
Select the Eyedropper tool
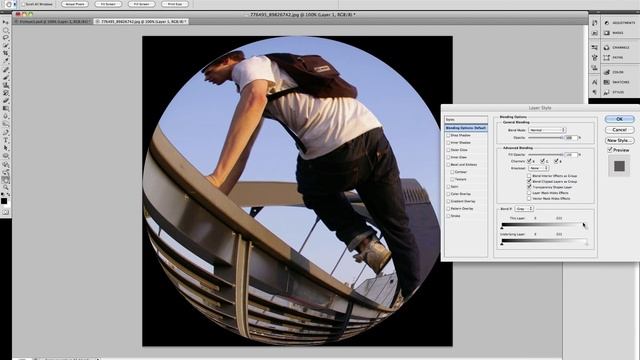pyautogui.click(x=5, y=61)
